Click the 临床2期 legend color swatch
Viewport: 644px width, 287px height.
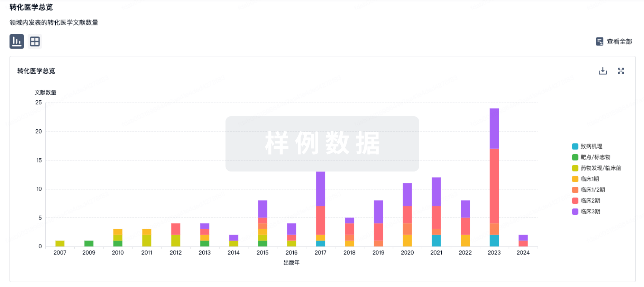[575, 201]
